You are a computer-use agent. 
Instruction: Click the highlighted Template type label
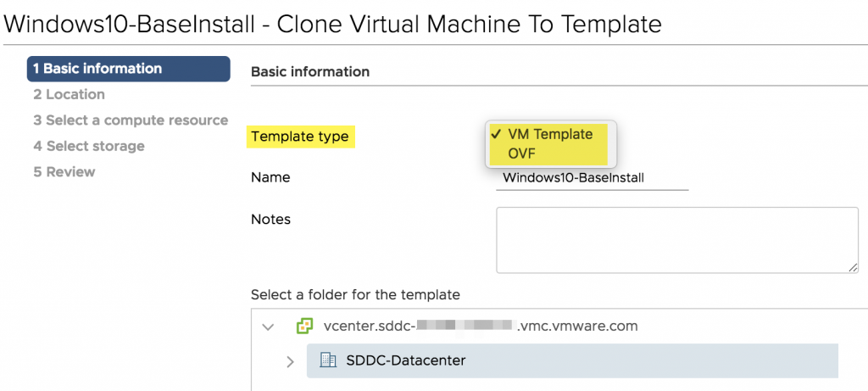[x=300, y=137]
